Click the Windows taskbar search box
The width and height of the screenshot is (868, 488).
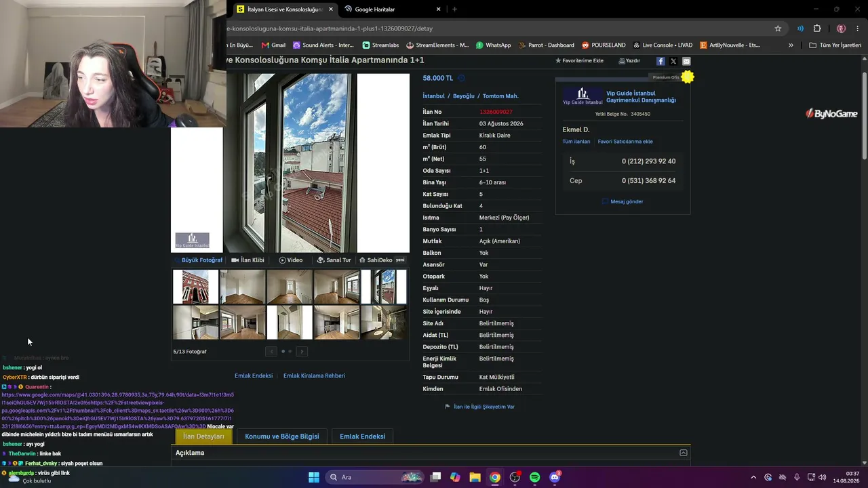pos(376,477)
